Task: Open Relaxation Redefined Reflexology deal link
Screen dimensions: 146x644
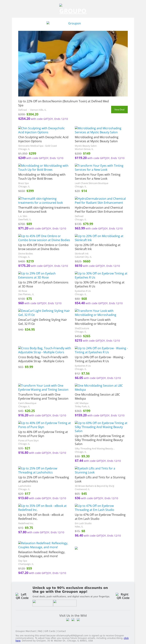Action: tap(43, 545)
